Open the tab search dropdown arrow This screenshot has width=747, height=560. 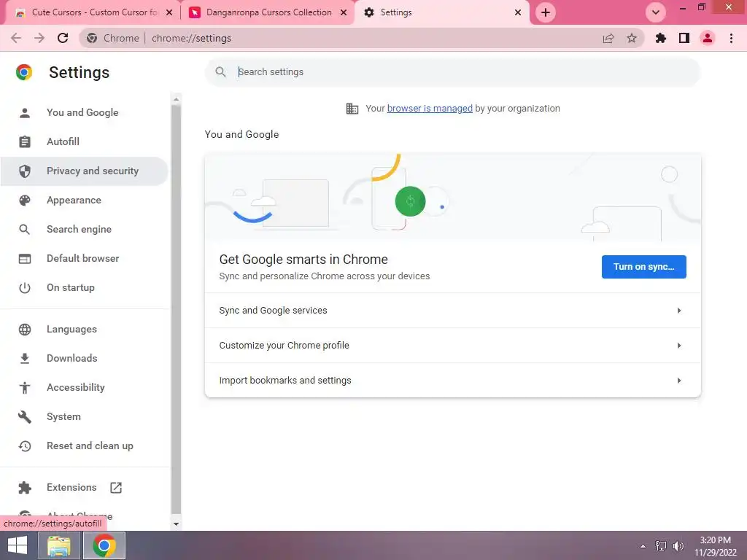point(656,12)
